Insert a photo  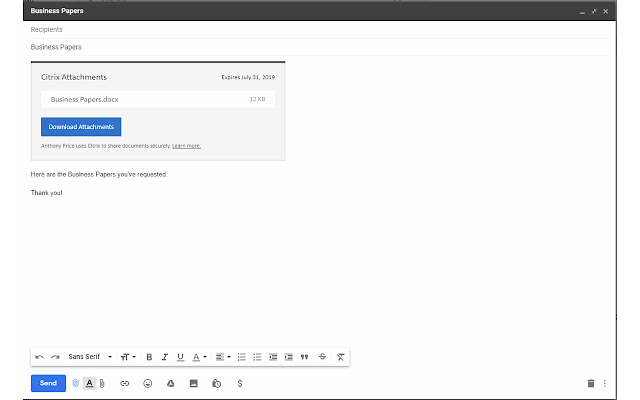coord(194,383)
